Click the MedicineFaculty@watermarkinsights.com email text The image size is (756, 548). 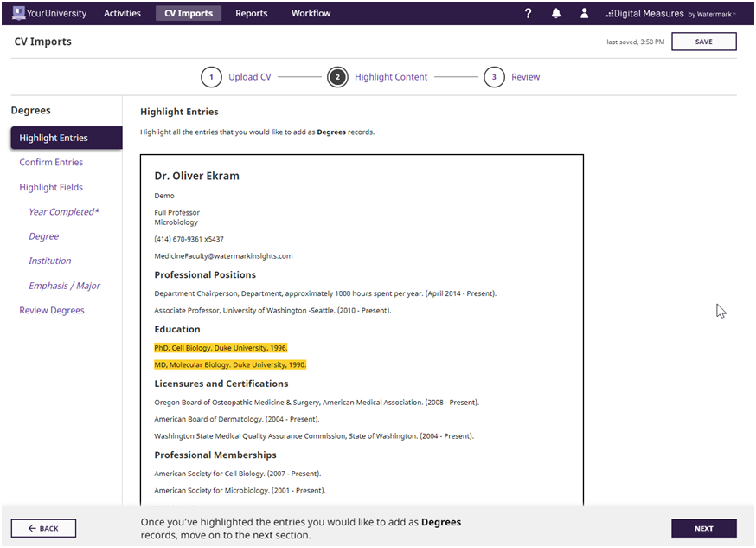(x=223, y=256)
